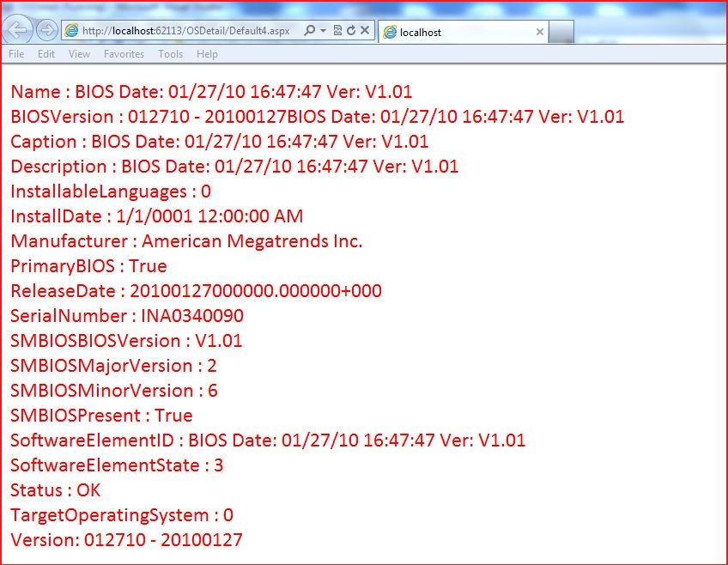Click 'SerialNumber : INA0340090' text
Viewport: 728px width, 565px height.
pos(127,316)
